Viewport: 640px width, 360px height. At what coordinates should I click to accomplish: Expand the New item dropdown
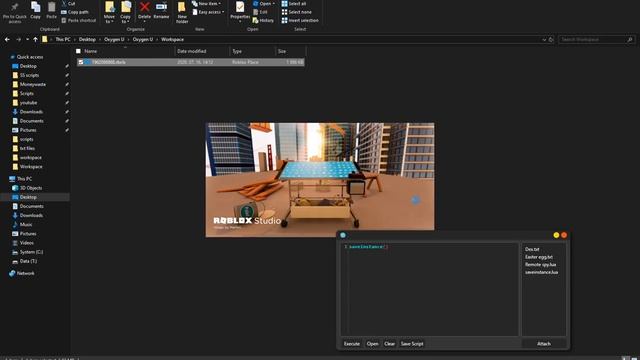click(x=206, y=3)
